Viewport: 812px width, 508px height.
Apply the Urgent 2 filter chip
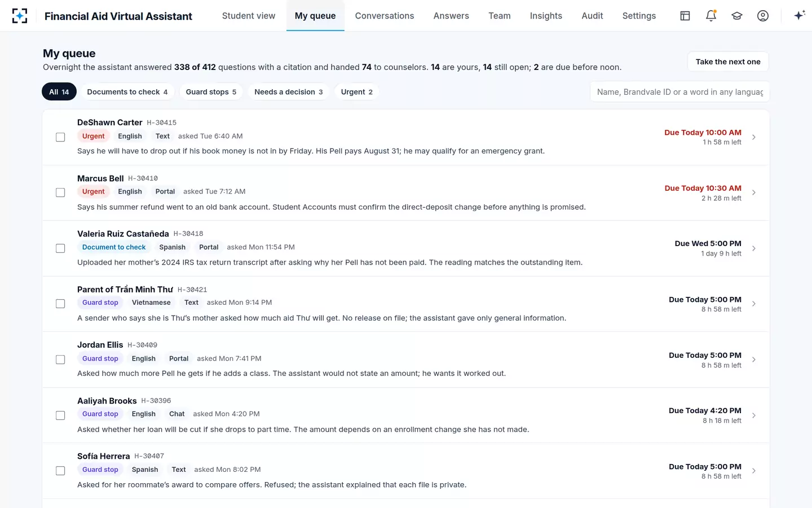click(x=357, y=92)
